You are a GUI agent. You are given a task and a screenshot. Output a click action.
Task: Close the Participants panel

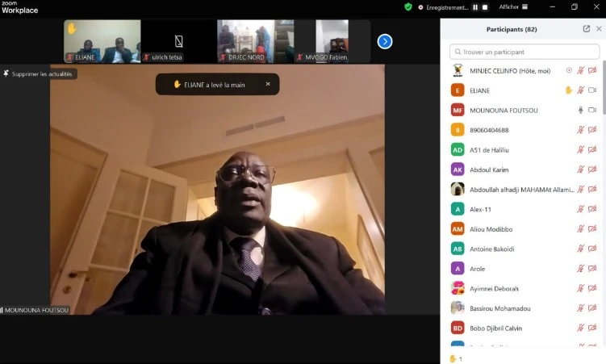click(x=598, y=29)
